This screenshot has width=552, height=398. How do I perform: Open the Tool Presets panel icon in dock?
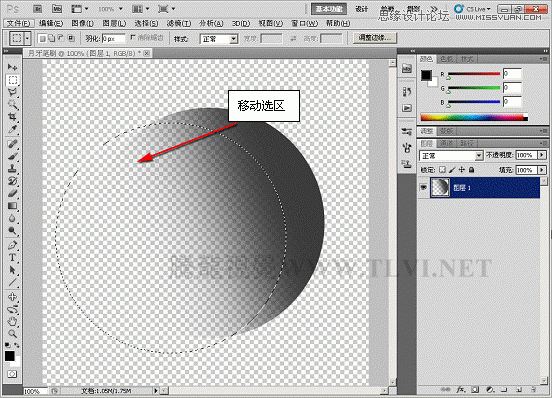(407, 132)
